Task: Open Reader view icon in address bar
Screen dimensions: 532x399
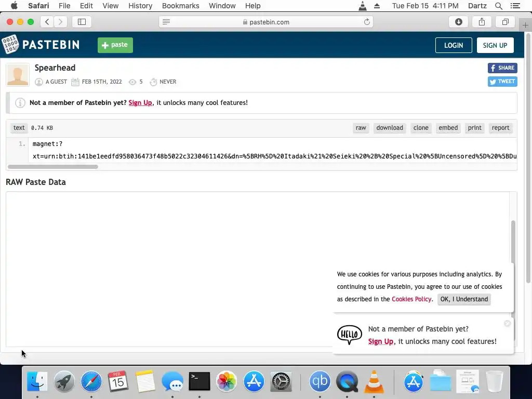Action: (x=166, y=22)
